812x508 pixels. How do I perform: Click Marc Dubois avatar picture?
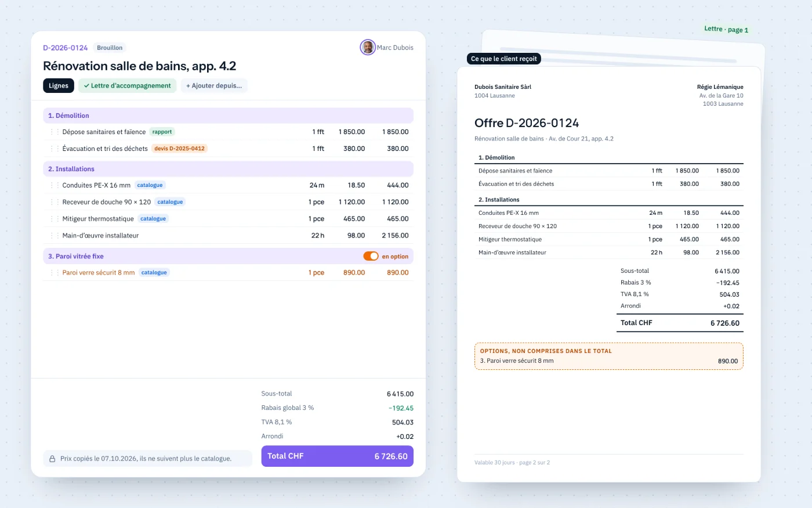(368, 48)
